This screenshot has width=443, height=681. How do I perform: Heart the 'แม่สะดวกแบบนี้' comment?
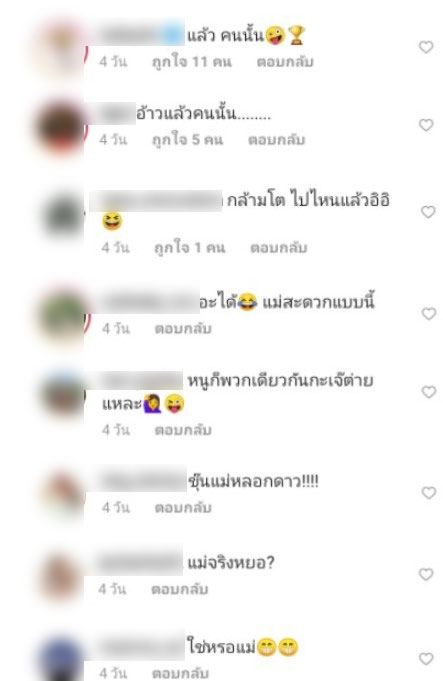coord(429,314)
